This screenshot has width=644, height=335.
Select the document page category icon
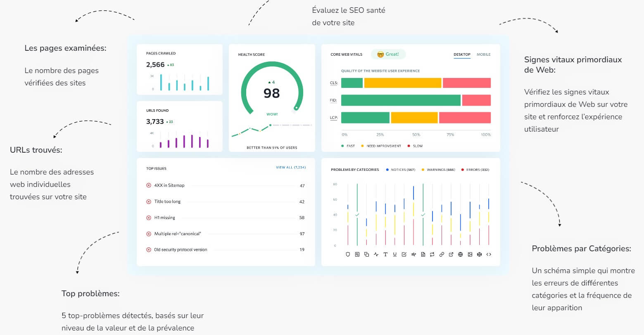tap(423, 255)
